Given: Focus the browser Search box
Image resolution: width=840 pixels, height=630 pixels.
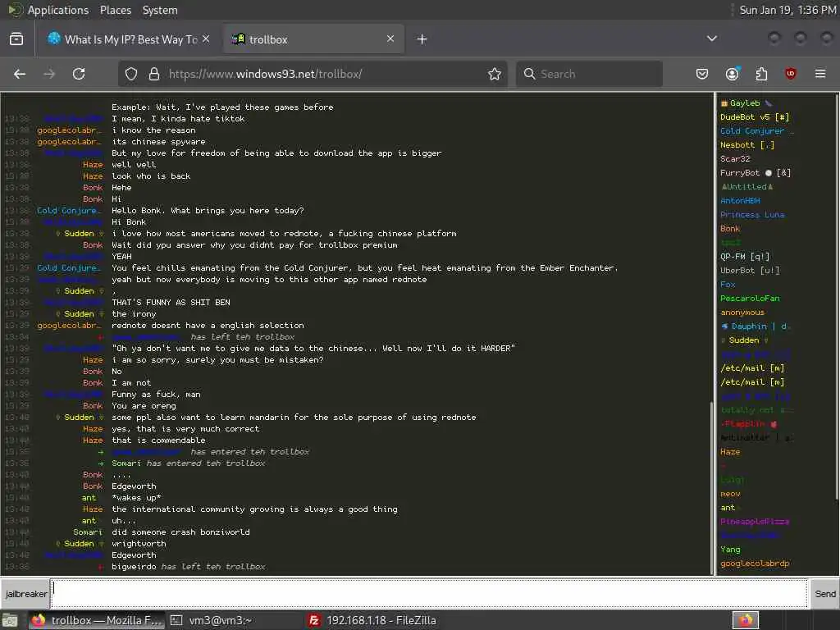Looking at the screenshot, I should point(589,74).
